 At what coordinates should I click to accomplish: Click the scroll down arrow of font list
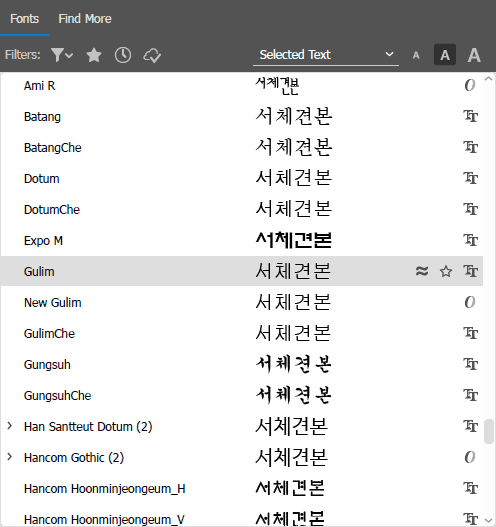[489, 521]
